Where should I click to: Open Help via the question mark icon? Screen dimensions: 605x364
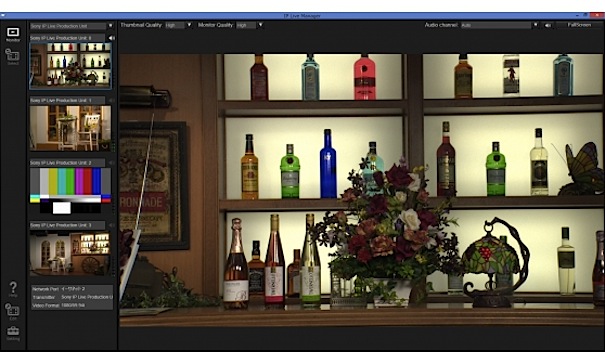coord(13,289)
